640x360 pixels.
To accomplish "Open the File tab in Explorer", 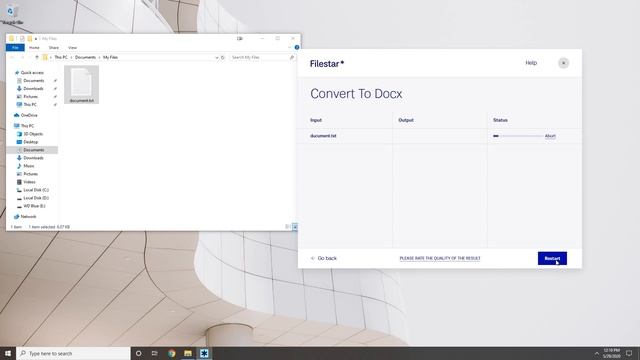I will [x=15, y=48].
